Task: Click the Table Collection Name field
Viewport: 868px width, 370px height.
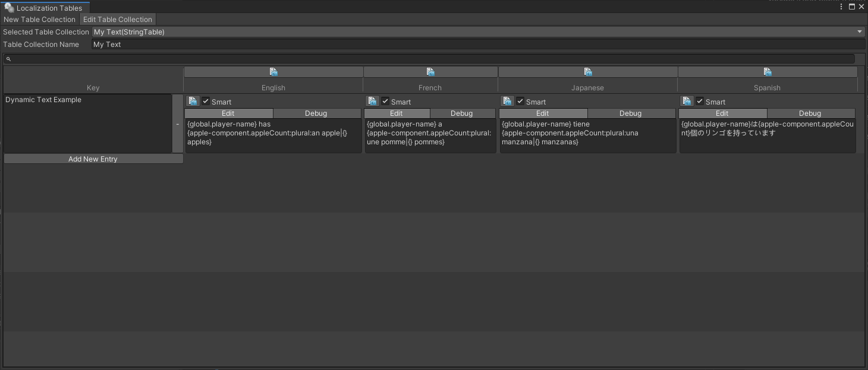Action: tap(478, 45)
